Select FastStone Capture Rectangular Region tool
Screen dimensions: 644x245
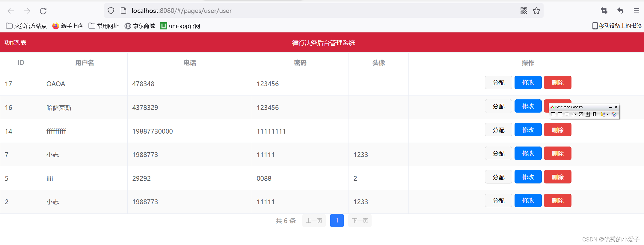[x=567, y=114]
